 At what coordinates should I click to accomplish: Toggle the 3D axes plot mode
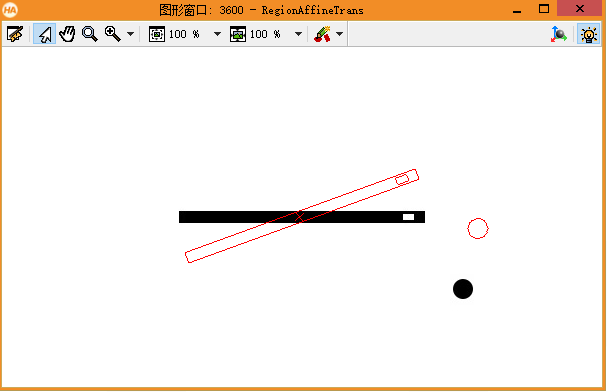tap(559, 34)
